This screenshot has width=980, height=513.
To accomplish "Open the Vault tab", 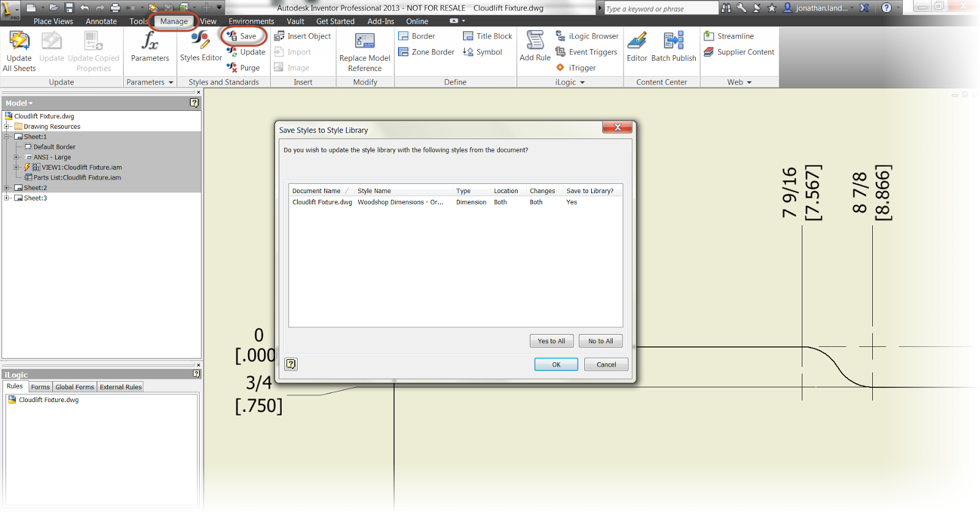I will coord(295,21).
